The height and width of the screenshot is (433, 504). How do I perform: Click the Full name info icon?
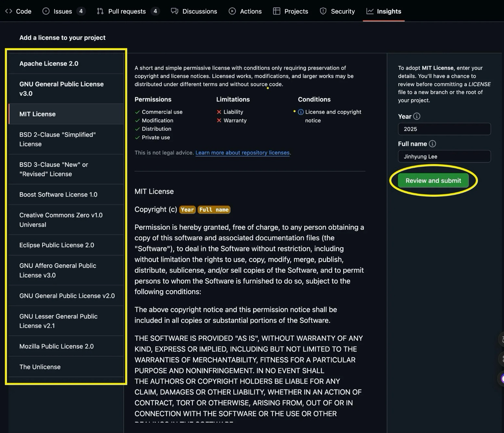click(432, 144)
